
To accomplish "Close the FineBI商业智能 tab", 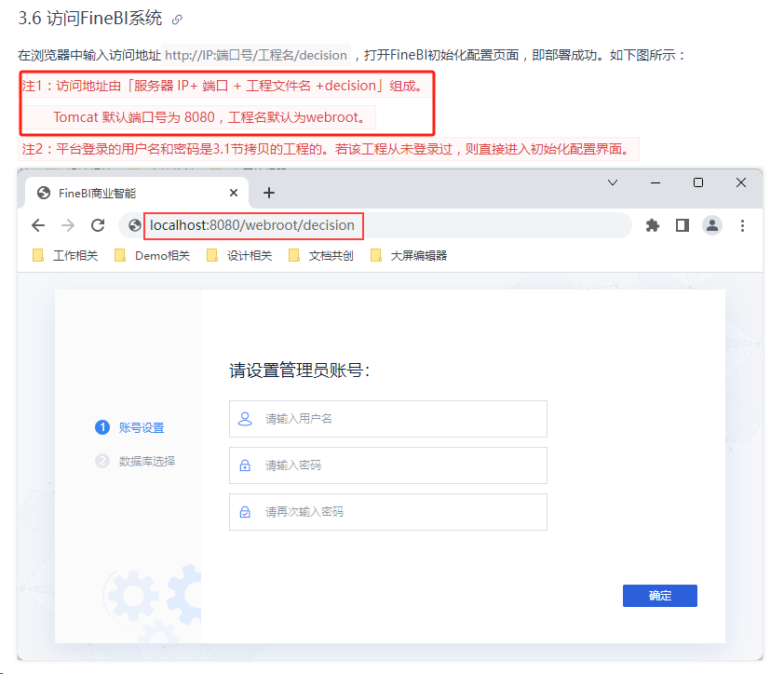I will pyautogui.click(x=234, y=193).
